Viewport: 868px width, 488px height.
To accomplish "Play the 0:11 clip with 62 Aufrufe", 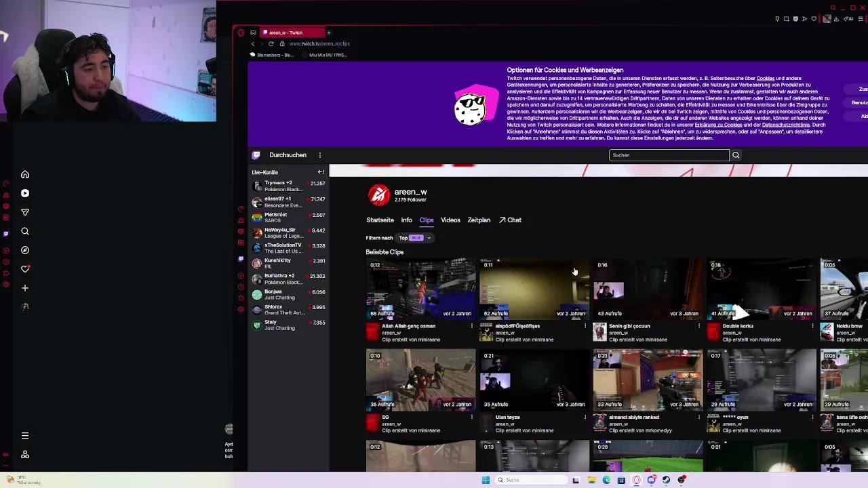I will pos(534,289).
